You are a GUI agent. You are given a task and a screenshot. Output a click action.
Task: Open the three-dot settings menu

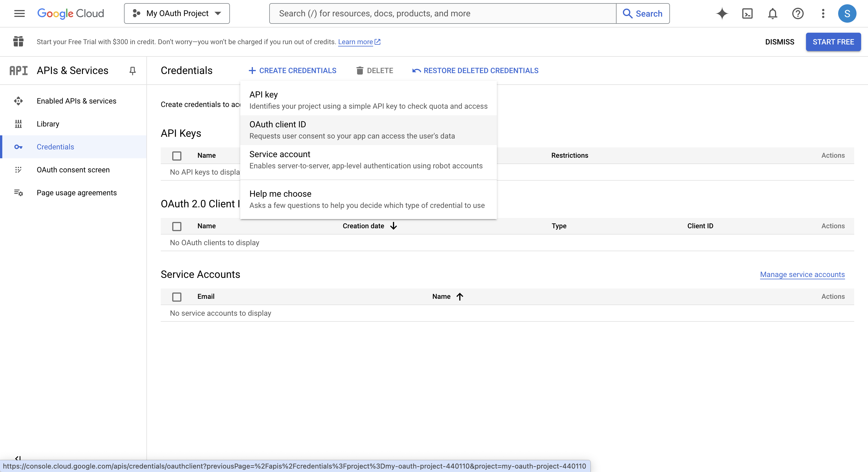click(x=823, y=13)
